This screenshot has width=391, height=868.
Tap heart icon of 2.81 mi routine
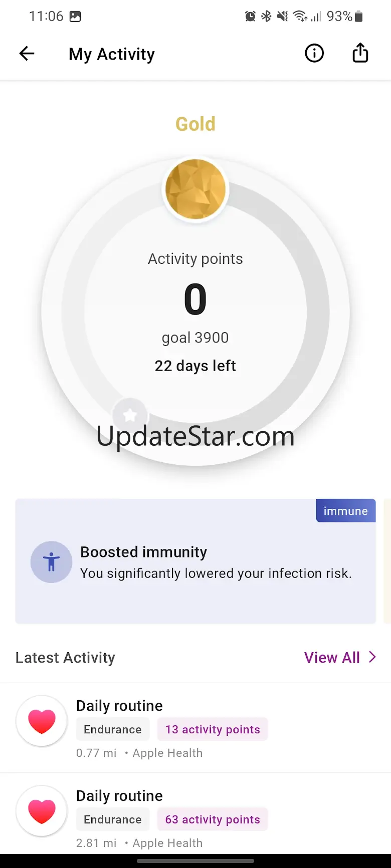coord(42,811)
